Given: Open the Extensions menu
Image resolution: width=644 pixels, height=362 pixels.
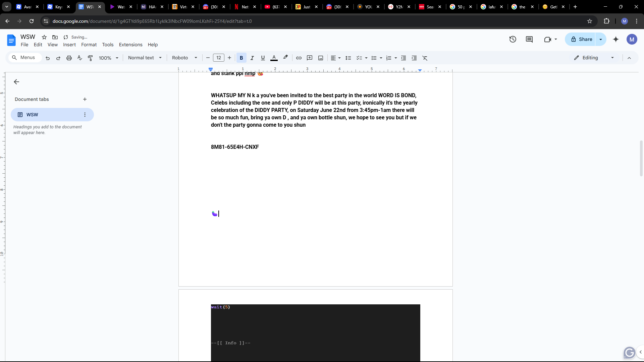Looking at the screenshot, I should point(130,45).
